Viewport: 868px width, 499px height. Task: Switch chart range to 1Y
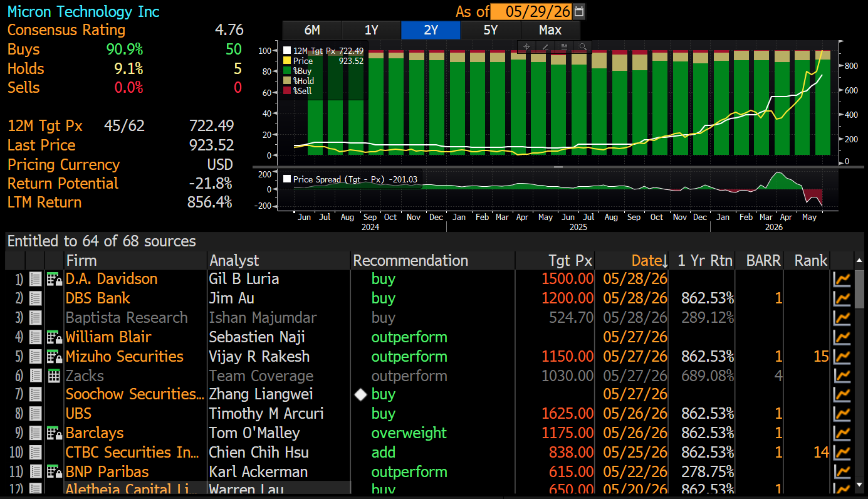click(x=371, y=30)
